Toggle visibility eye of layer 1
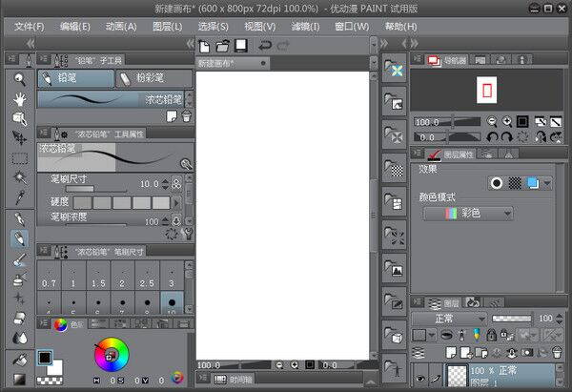 (420, 379)
